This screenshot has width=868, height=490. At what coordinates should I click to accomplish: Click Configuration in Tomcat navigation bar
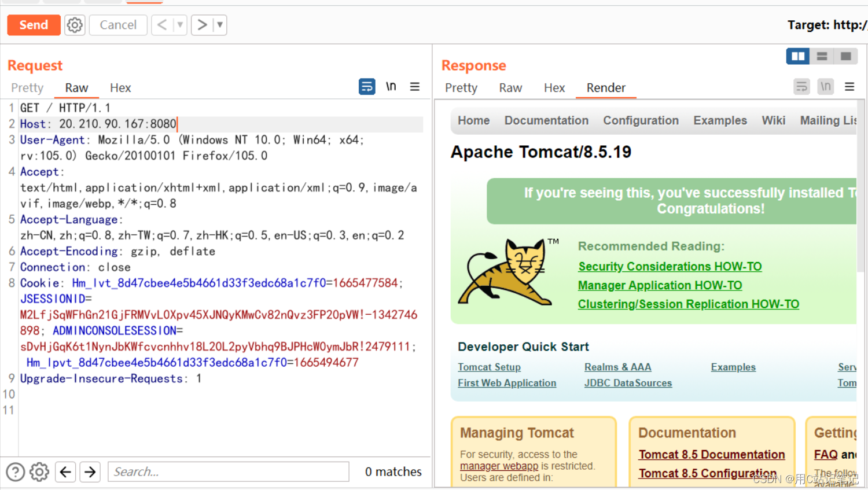(x=641, y=120)
